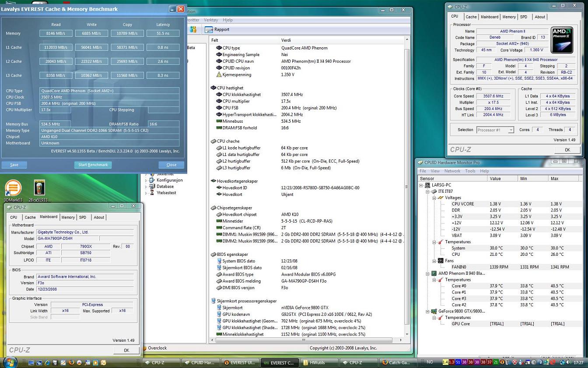Click OK in the lower-left CPU-Z Mainboard window
Viewport: 588px width, 368px height.
[x=126, y=350]
